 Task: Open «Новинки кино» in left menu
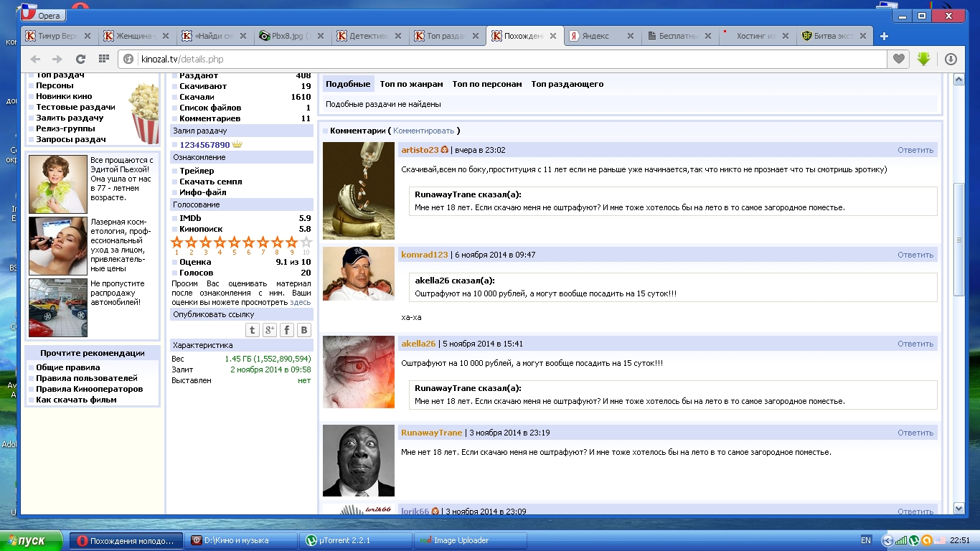click(64, 96)
